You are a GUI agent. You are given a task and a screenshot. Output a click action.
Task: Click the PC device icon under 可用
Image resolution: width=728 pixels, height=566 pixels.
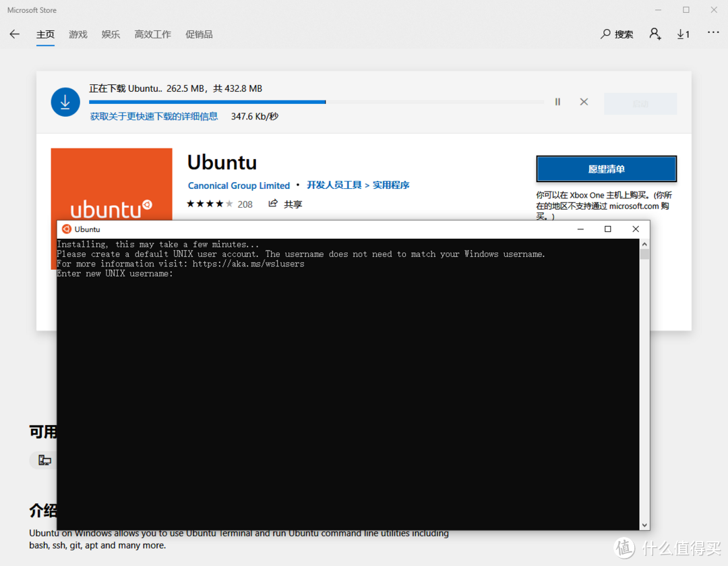(44, 460)
